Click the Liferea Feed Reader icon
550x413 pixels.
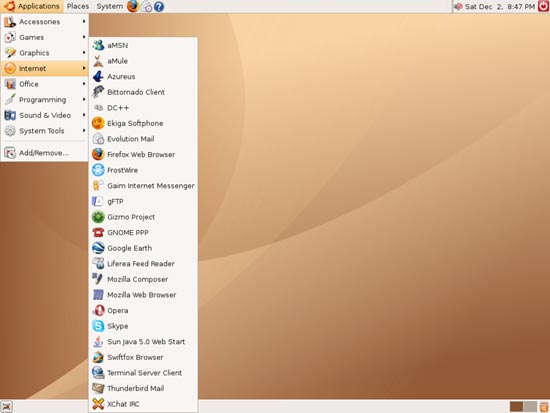98,264
